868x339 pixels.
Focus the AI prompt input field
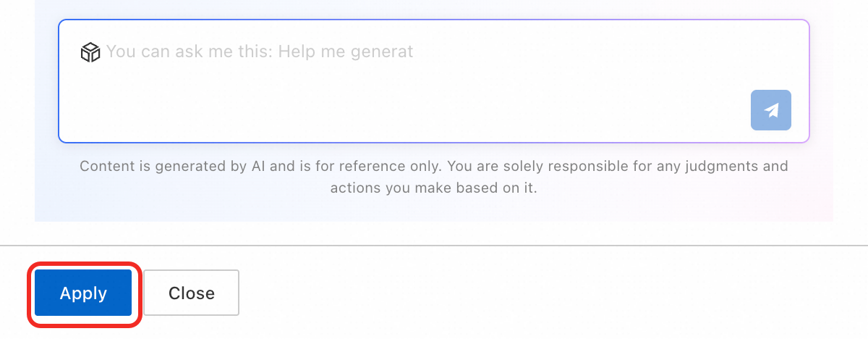tap(434, 81)
